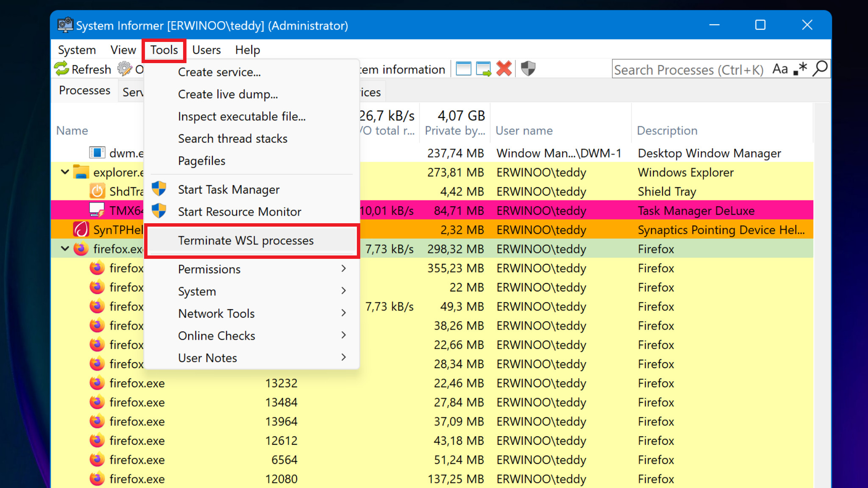868x488 pixels.
Task: Click the magnifier search icon
Action: click(x=821, y=69)
